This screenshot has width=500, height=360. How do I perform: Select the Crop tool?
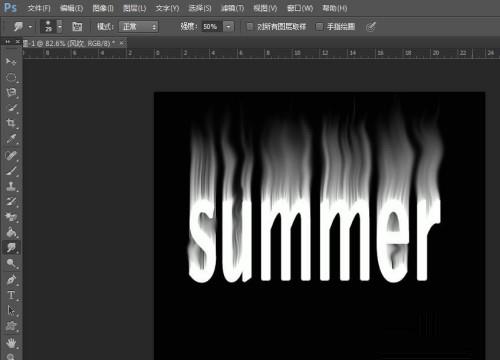click(11, 123)
